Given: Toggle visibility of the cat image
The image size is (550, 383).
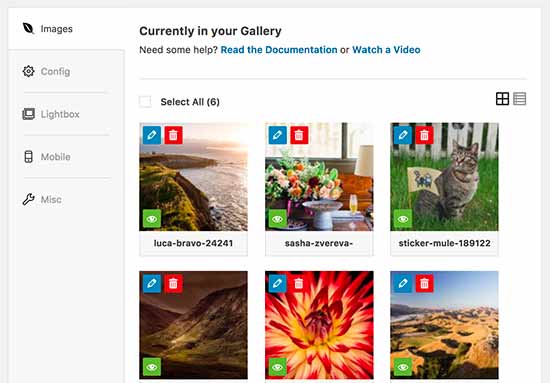Looking at the screenshot, I should pyautogui.click(x=403, y=219).
